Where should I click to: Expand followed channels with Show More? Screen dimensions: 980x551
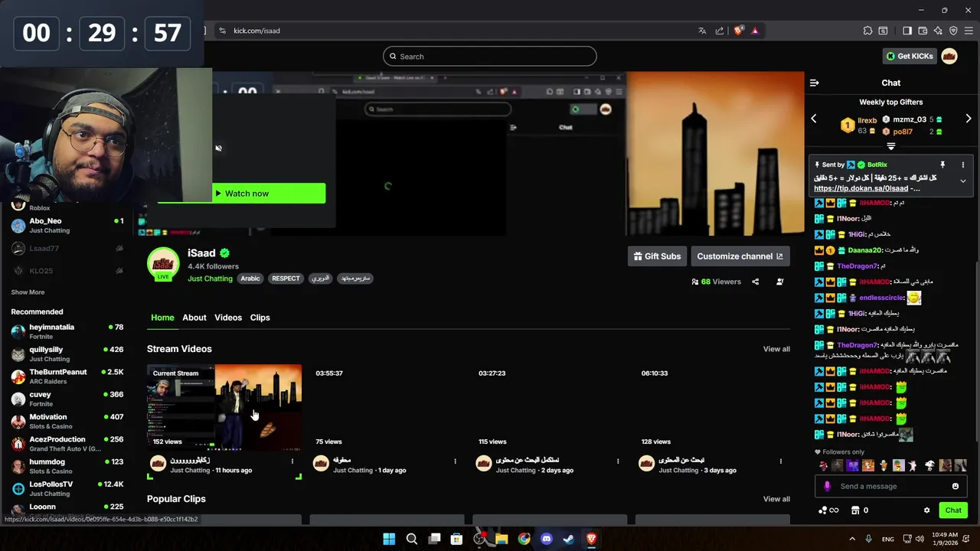[x=28, y=292]
